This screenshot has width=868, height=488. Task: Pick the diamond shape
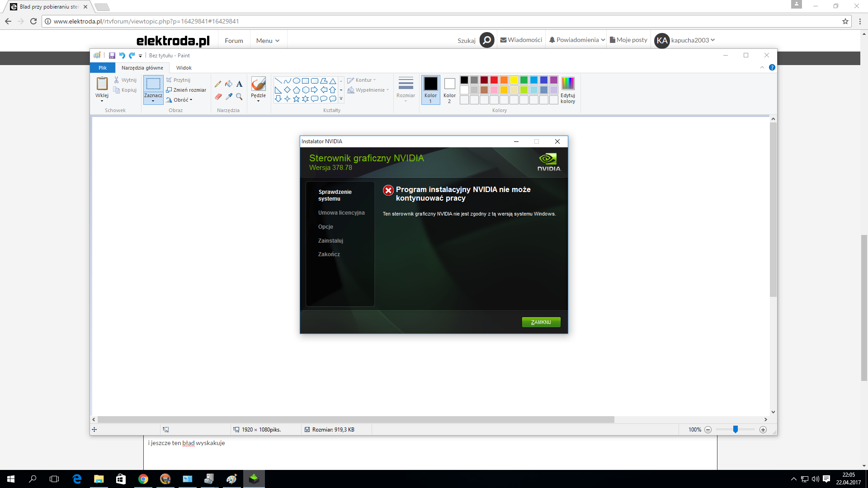[x=287, y=90]
